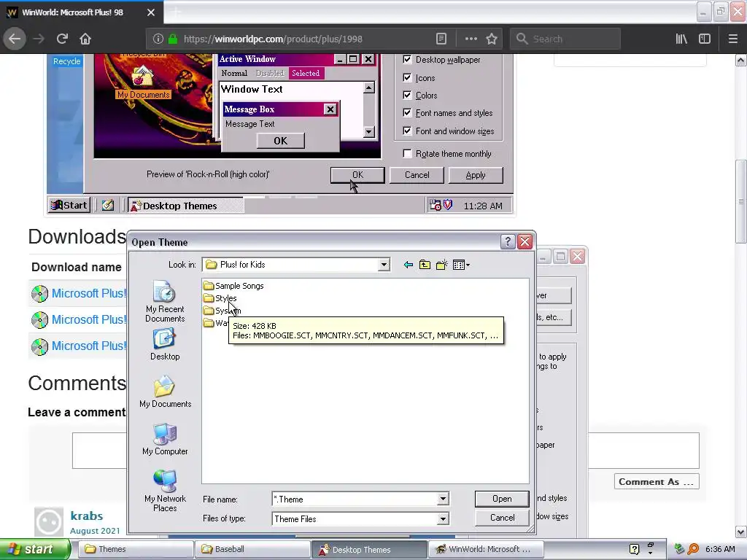Click the krabs commenter avatar
Screen dimensions: 747x560
(x=49, y=522)
